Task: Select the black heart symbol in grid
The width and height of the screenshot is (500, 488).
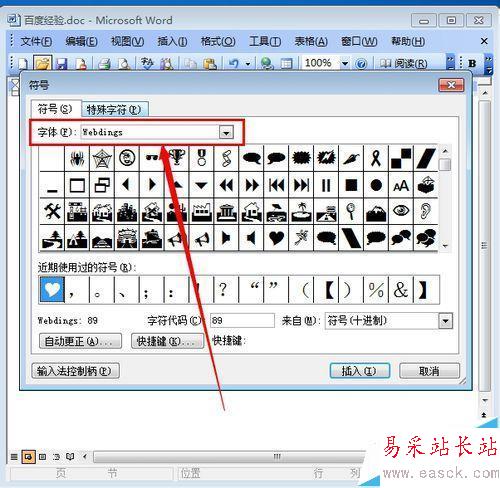Action: [x=276, y=238]
